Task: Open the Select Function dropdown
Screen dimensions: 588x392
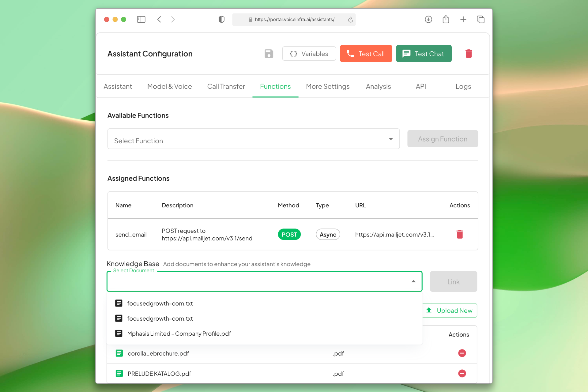Action: (253, 139)
